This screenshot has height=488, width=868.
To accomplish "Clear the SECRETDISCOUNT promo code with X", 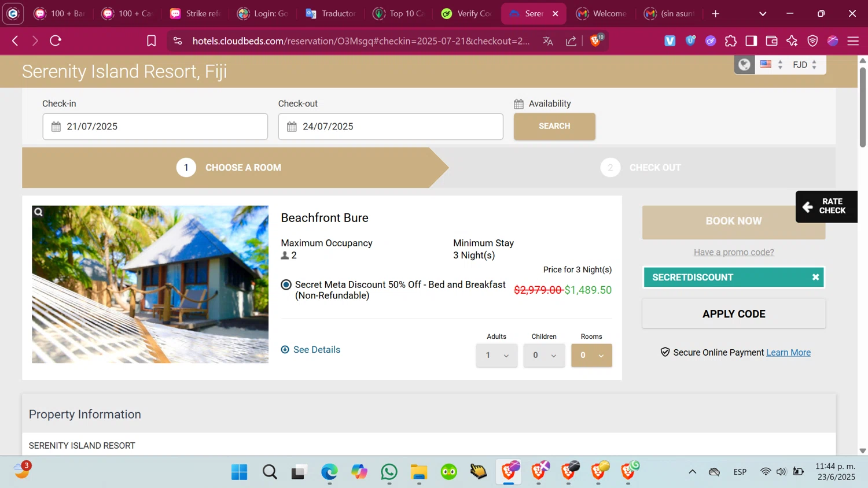I will [815, 277].
